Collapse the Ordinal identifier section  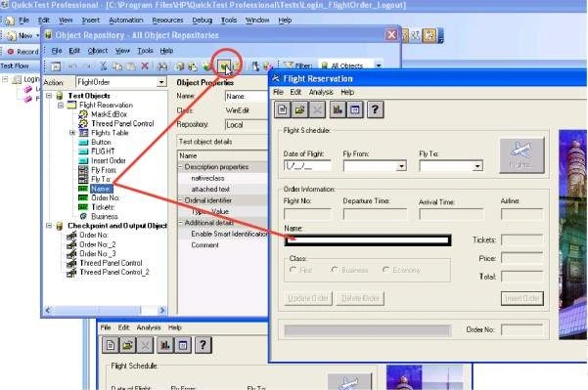coord(180,200)
